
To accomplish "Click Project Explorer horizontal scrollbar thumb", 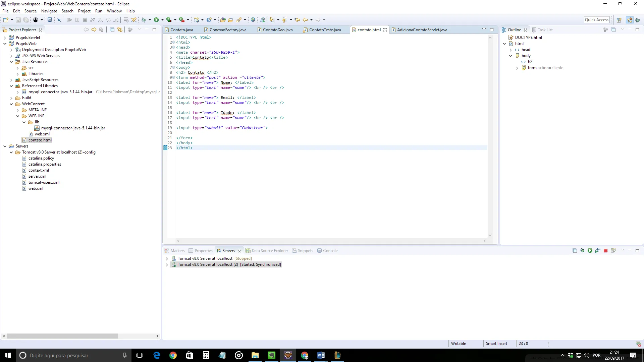I will [x=62, y=336].
